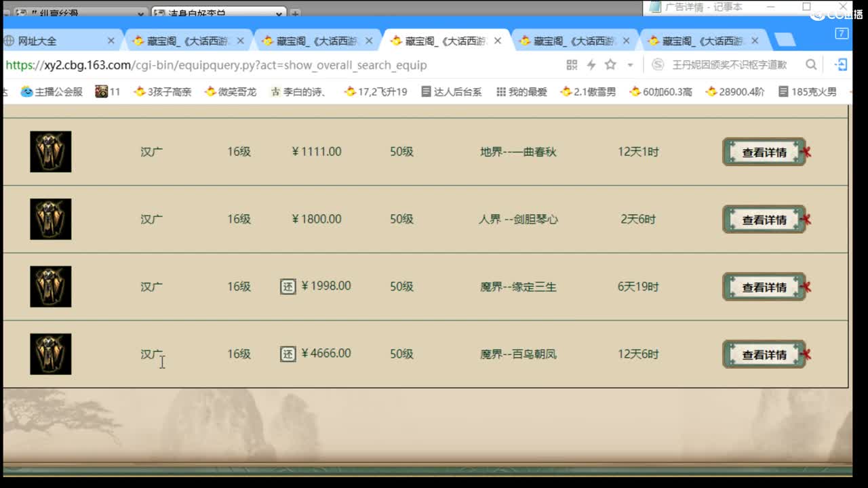
Task: Click the Notepad icon in 广告详情 title bar
Action: click(x=654, y=7)
